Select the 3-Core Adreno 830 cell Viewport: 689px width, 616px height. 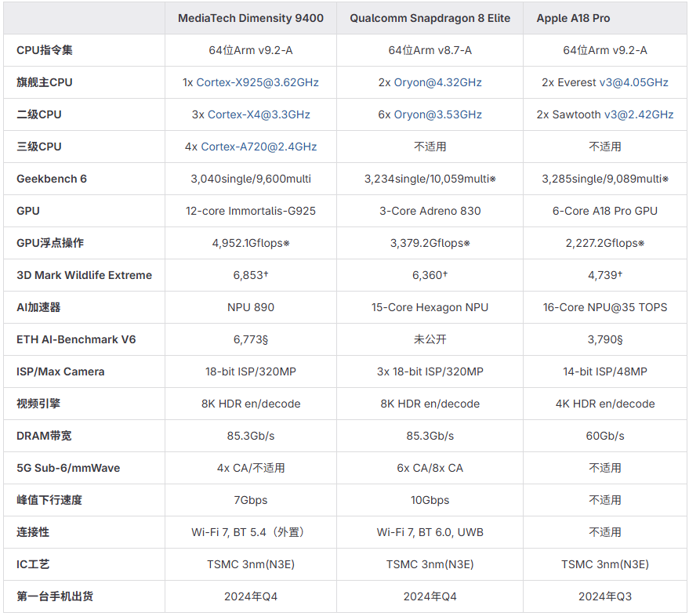[x=430, y=211]
